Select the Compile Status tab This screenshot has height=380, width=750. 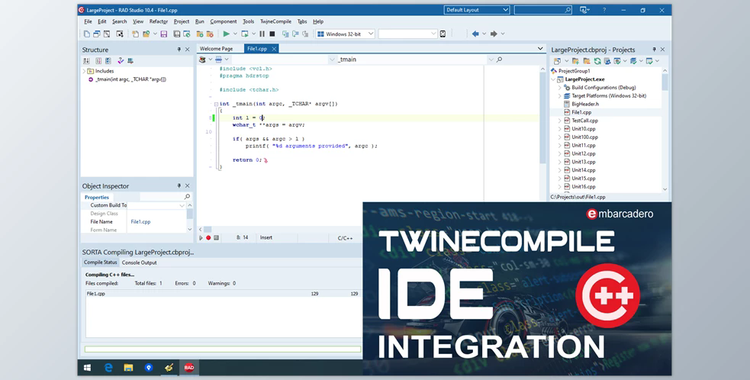[x=100, y=263]
